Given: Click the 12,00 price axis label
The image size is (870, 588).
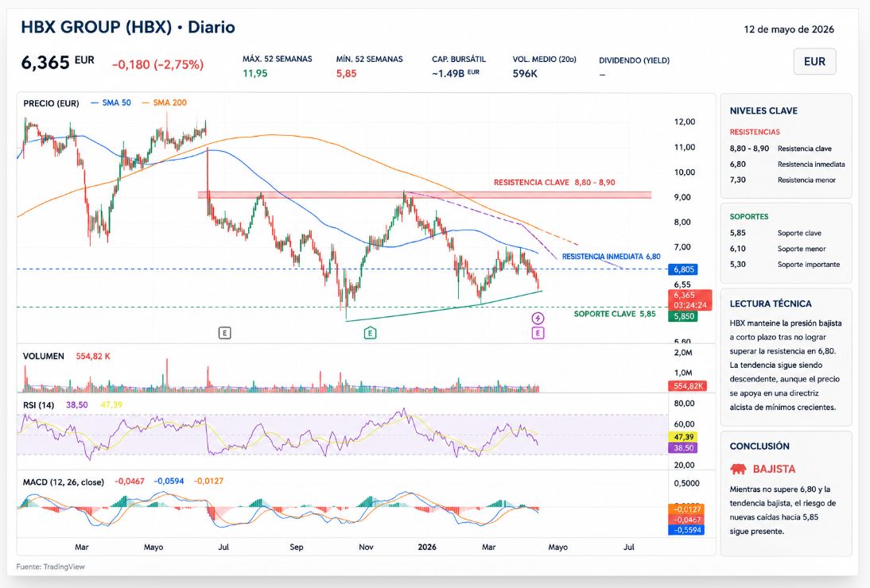Looking at the screenshot, I should (x=684, y=122).
